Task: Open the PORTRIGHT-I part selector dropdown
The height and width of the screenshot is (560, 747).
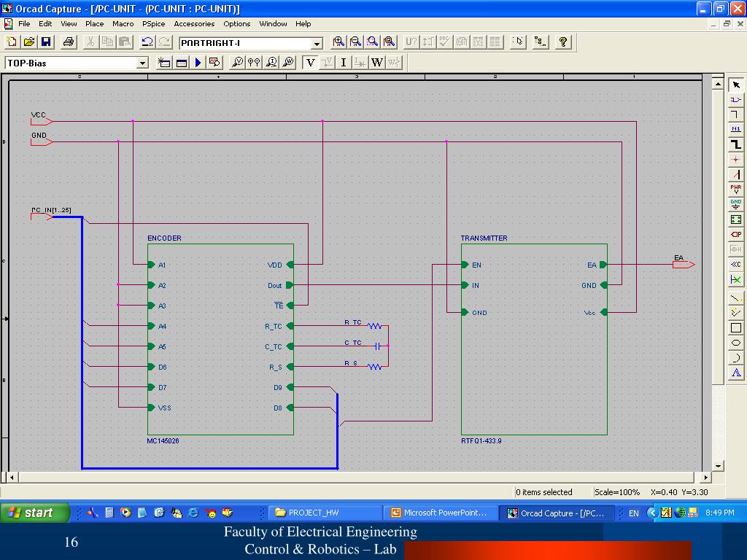Action: (x=317, y=43)
